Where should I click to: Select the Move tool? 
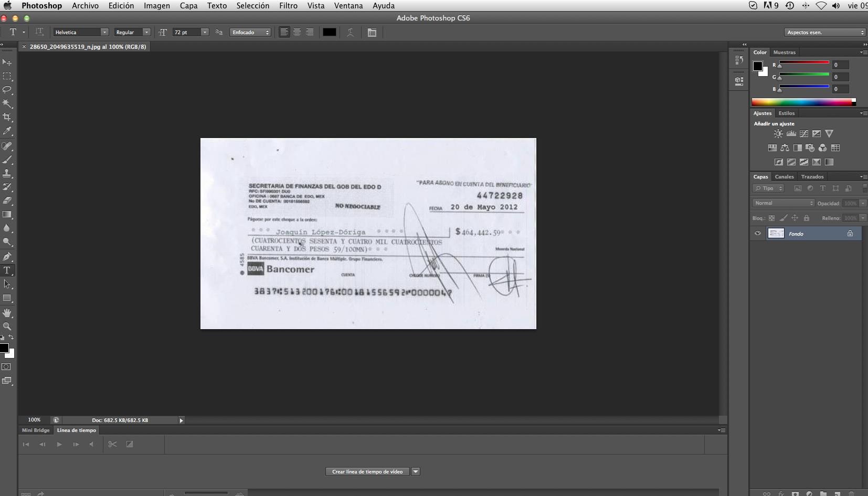click(x=7, y=62)
